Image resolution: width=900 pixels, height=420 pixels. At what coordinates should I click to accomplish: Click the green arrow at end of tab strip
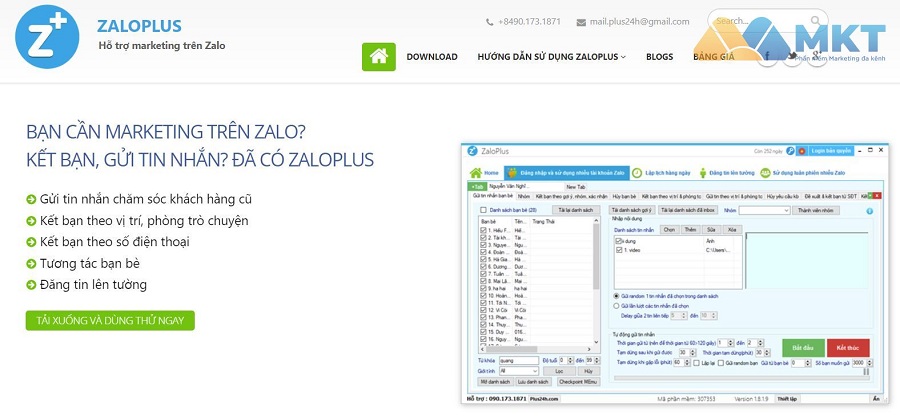click(870, 196)
